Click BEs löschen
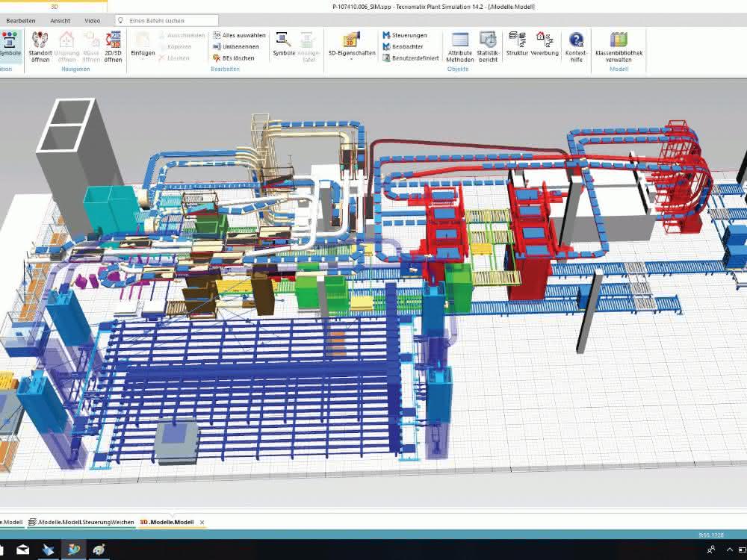This screenshot has height=560, width=747. coord(233,58)
